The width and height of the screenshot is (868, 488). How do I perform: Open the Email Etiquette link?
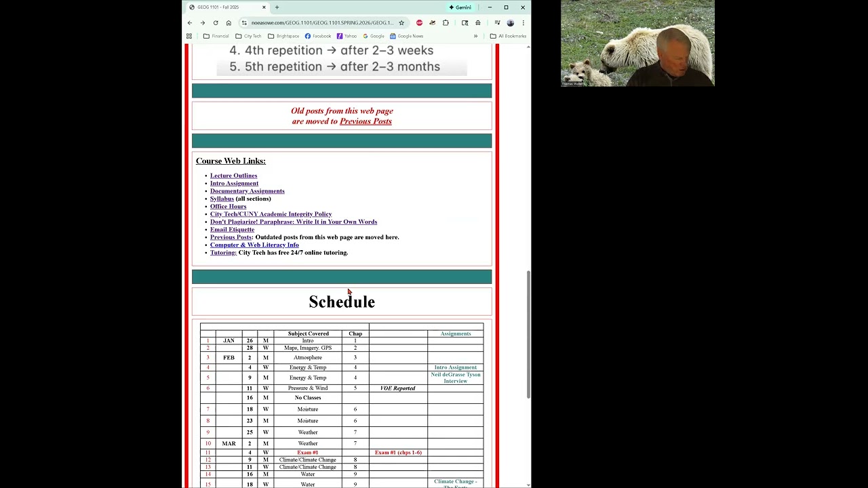point(232,229)
